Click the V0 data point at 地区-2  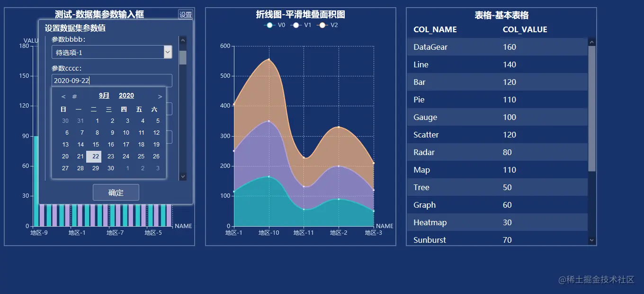coord(339,199)
